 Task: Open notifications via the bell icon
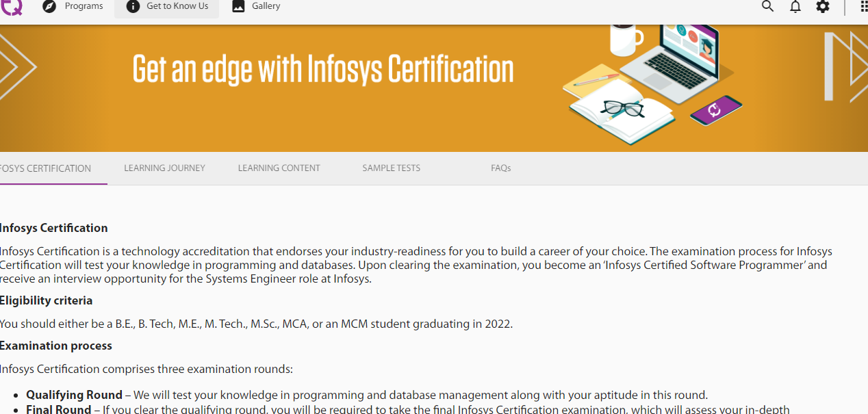click(x=795, y=7)
